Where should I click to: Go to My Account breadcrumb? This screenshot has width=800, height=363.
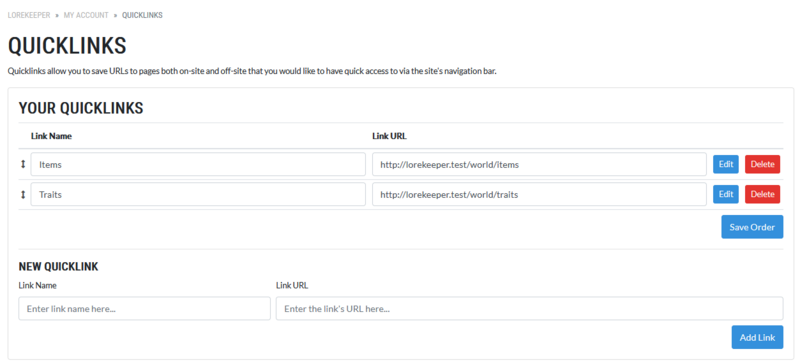pyautogui.click(x=86, y=15)
